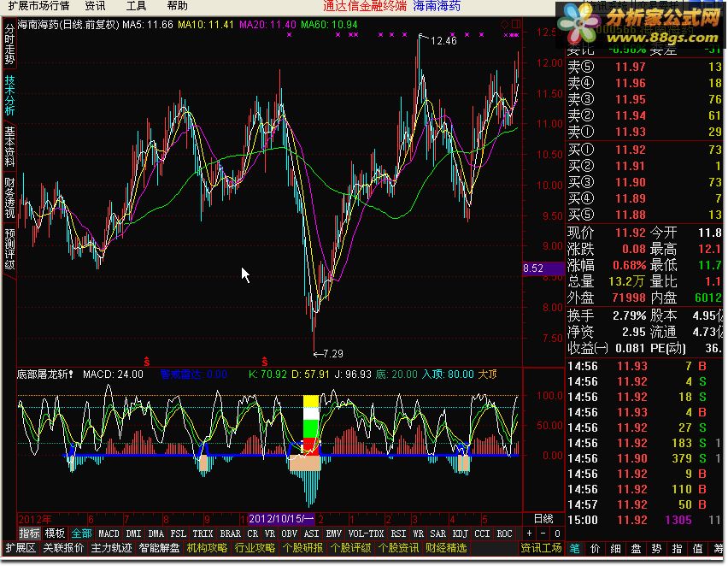
Task: Open the 主力轨迹 tab
Action: 111,548
